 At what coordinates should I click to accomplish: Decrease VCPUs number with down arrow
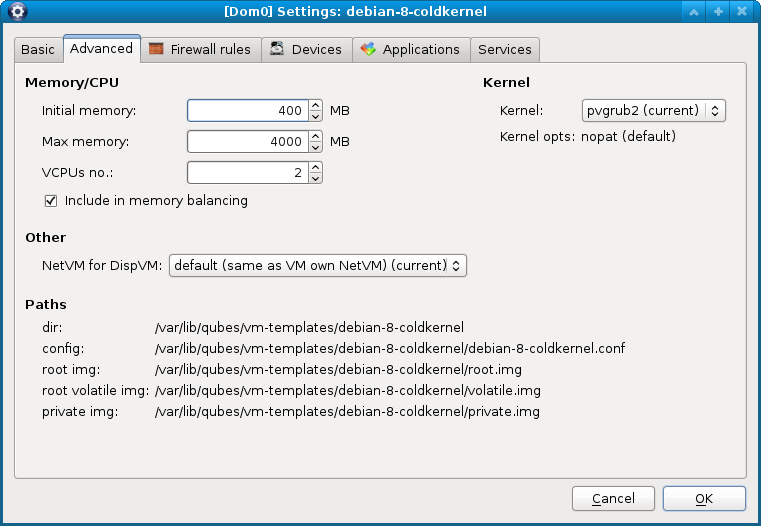click(315, 179)
